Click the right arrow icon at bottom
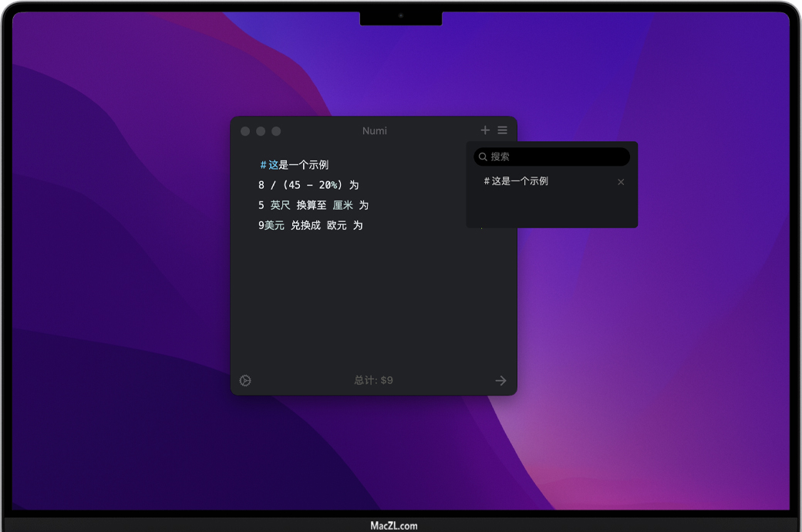This screenshot has height=532, width=802. click(x=500, y=380)
